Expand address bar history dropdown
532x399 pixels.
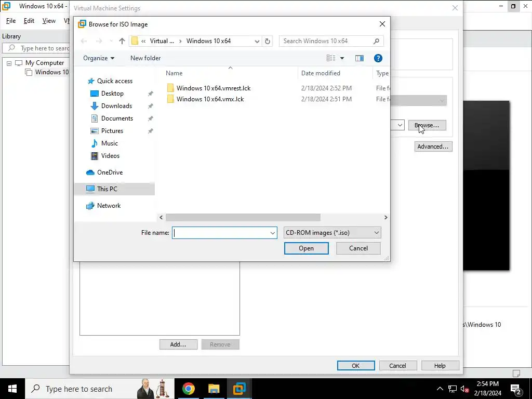point(257,41)
